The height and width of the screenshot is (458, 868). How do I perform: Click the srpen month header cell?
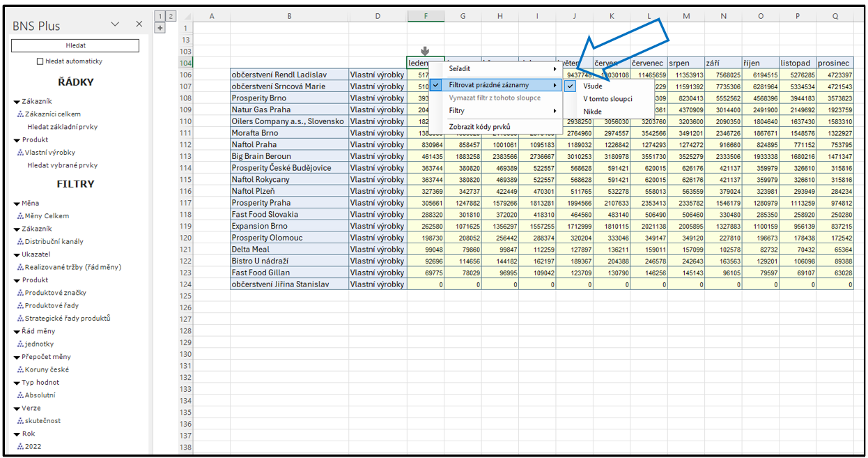685,63
